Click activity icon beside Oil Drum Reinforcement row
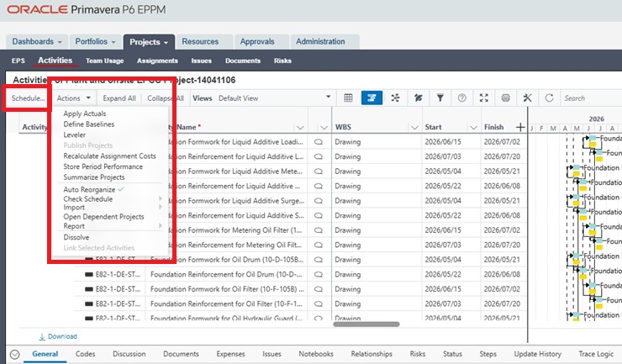Screen dimensions: 622x364 coord(89,274)
